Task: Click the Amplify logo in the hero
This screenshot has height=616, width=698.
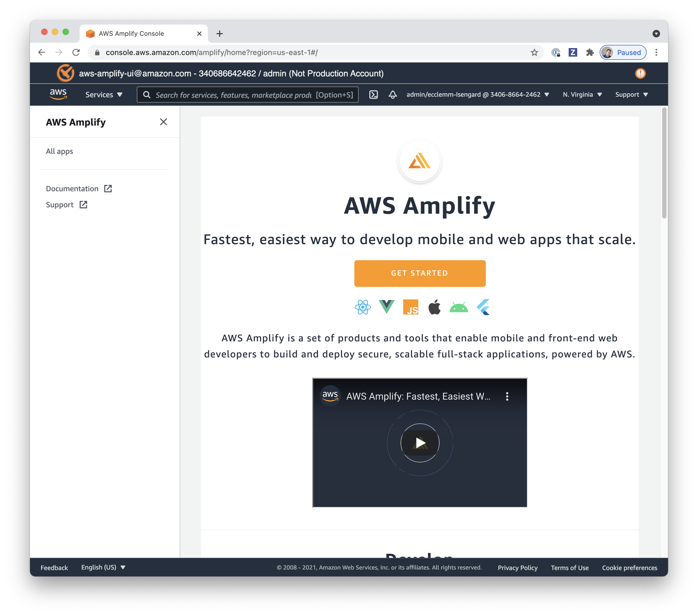Action: pyautogui.click(x=420, y=161)
